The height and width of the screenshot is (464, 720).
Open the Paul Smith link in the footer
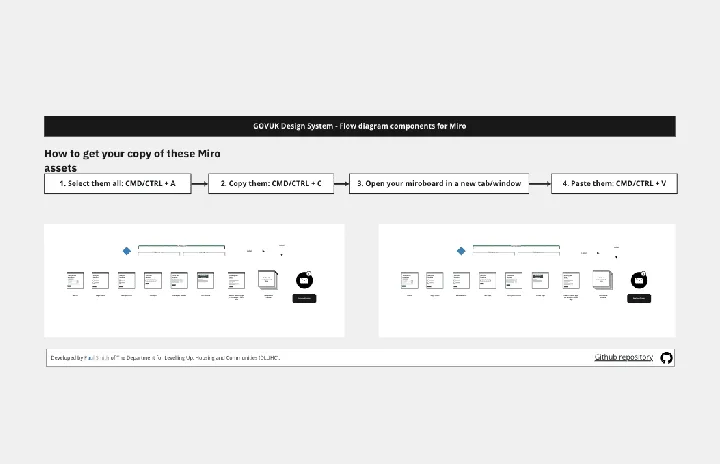96,358
